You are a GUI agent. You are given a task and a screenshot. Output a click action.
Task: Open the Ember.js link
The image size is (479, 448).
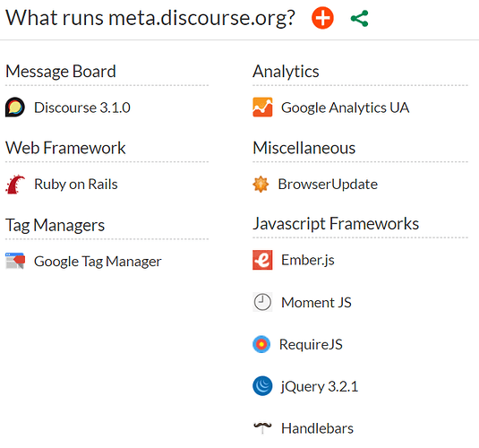pyautogui.click(x=308, y=260)
